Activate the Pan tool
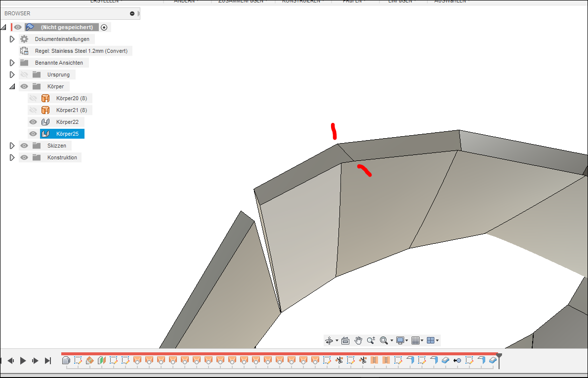Screen dimensions: 588x378 pos(358,340)
